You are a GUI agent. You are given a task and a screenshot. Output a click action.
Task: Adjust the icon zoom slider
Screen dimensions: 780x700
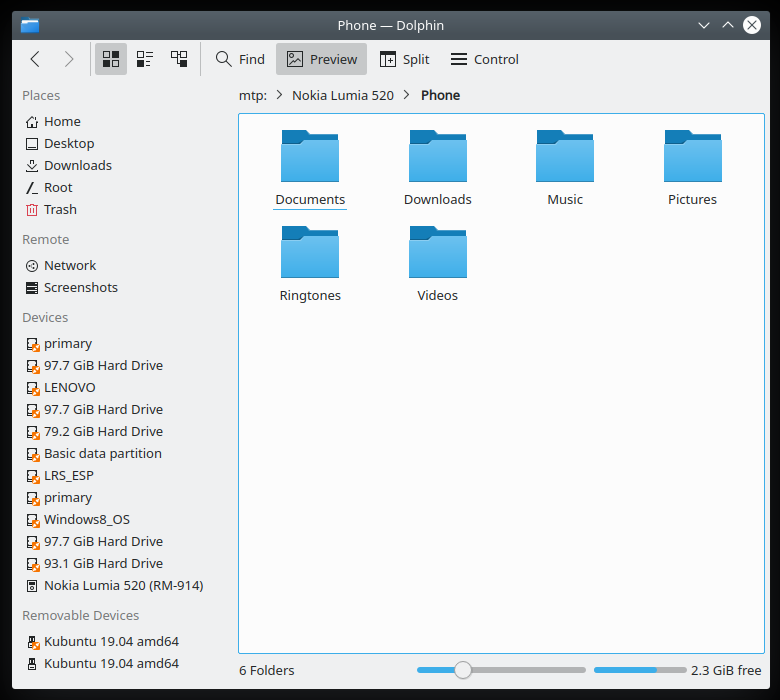pos(463,670)
